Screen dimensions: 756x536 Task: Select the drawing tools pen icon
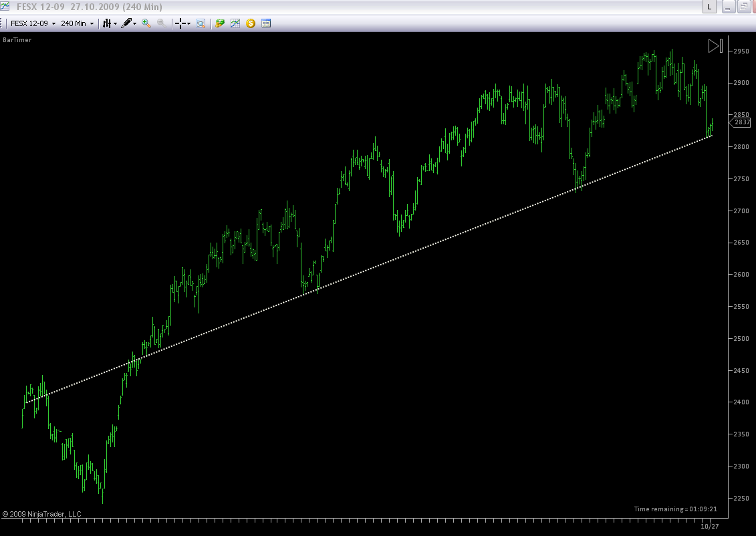[x=126, y=23]
